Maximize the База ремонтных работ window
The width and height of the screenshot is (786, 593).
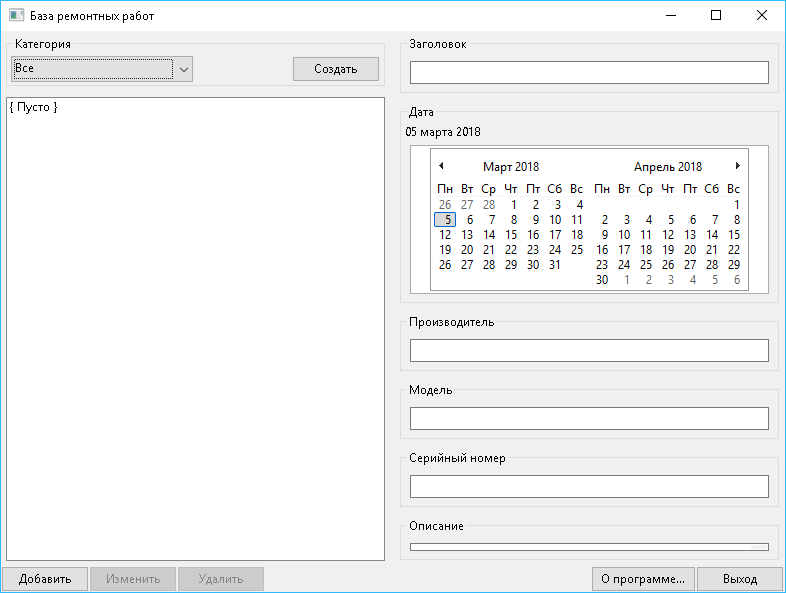pyautogui.click(x=716, y=16)
